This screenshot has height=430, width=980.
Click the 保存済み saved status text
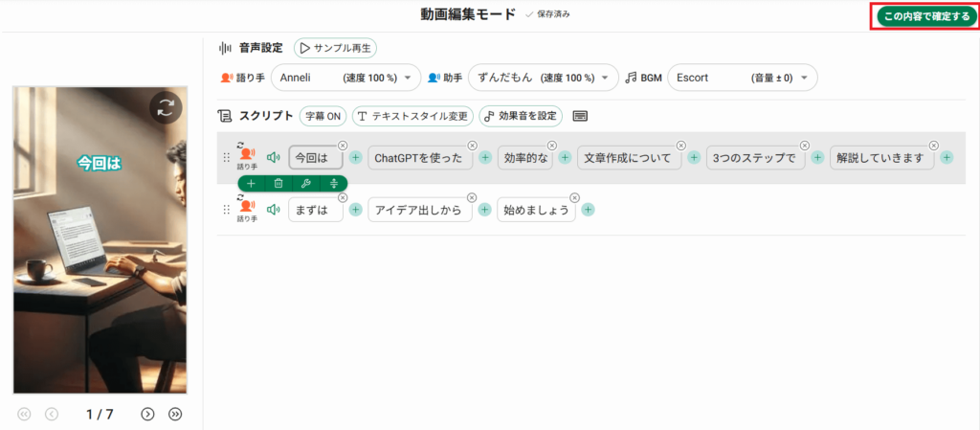pyautogui.click(x=554, y=13)
